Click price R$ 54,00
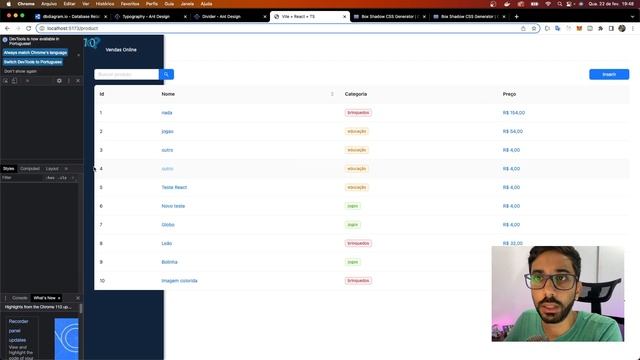This screenshot has height=360, width=640. (513, 131)
